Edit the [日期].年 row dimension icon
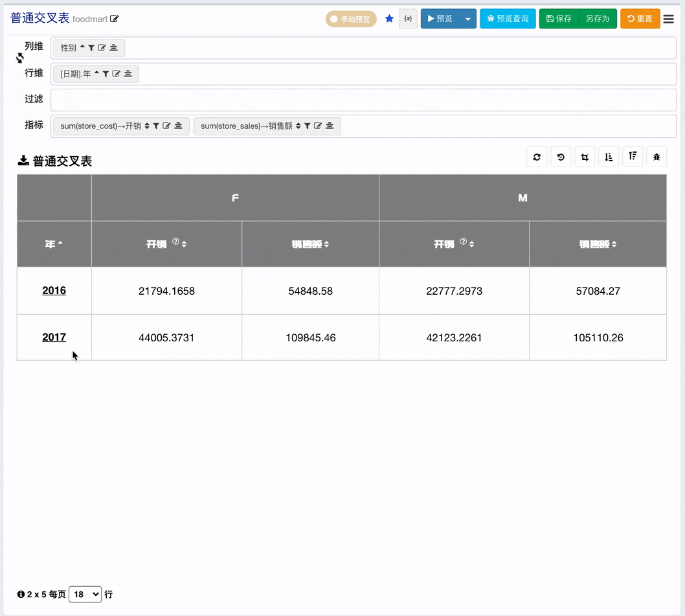Viewport: 685px width, 616px height. 116,73
